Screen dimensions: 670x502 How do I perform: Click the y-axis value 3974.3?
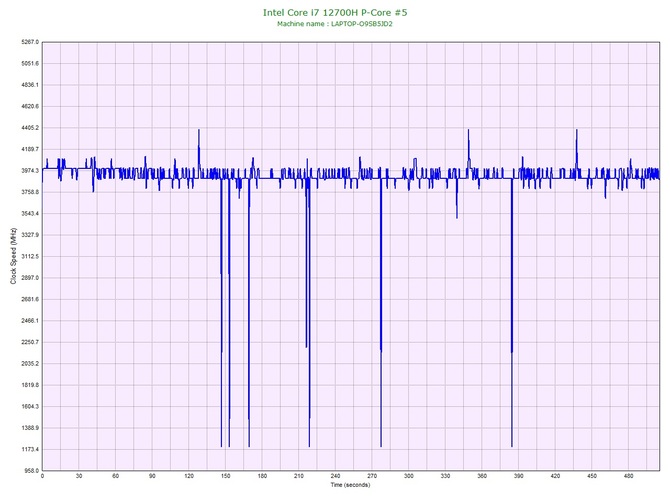30,171
